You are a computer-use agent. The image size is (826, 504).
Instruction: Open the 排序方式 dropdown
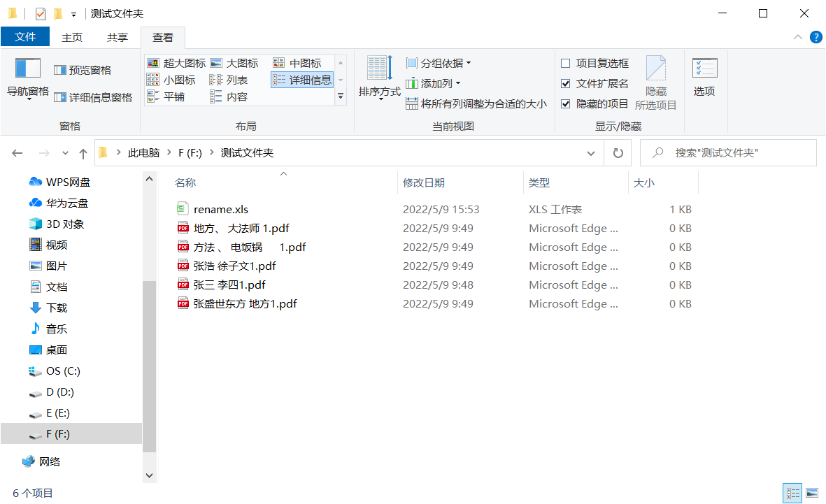379,79
